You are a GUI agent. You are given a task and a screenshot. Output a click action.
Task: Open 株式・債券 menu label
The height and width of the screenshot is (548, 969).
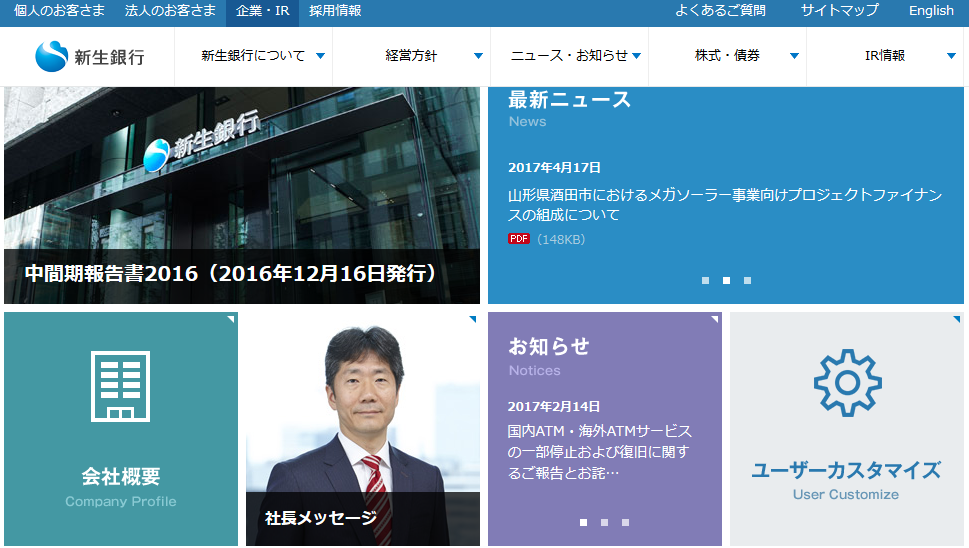pos(727,56)
